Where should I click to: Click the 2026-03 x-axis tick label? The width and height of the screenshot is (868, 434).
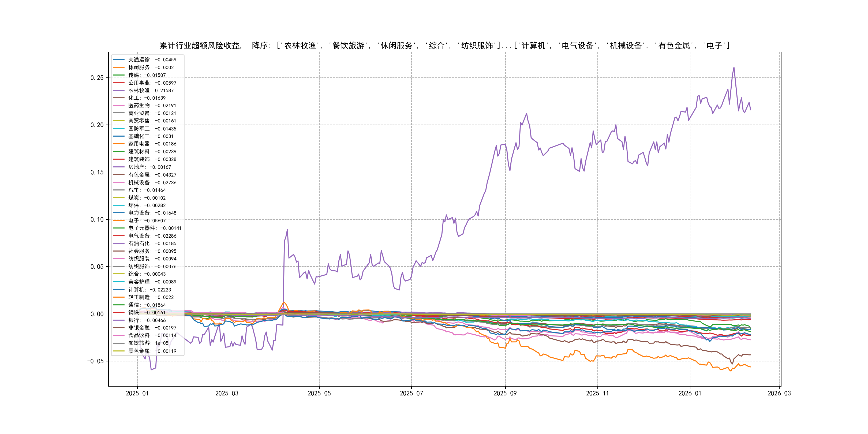click(x=779, y=393)
